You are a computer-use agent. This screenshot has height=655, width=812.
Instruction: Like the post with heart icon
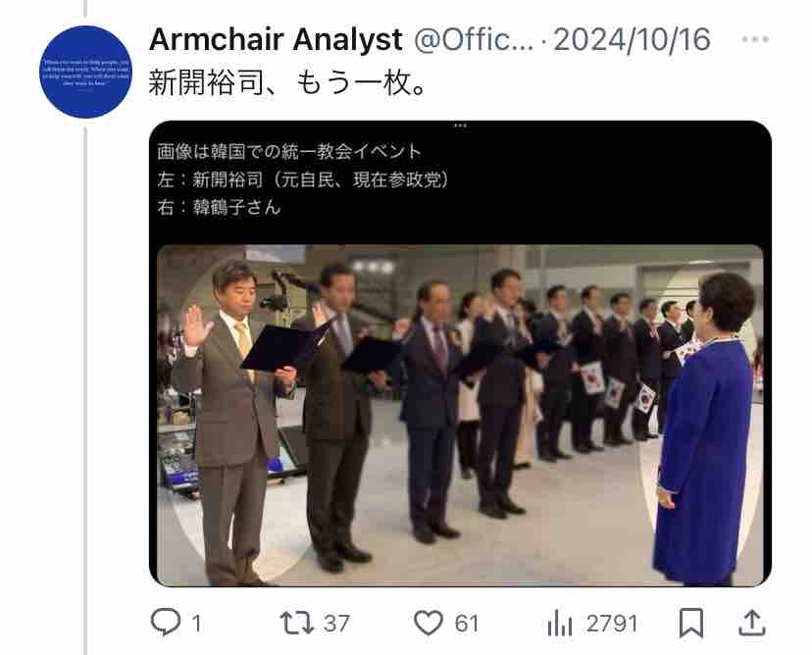(x=429, y=623)
